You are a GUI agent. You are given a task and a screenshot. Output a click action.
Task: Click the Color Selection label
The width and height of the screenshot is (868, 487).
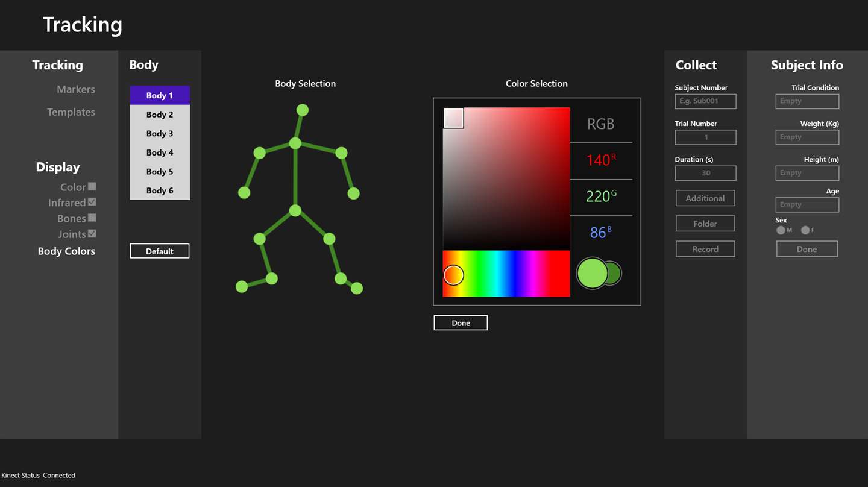536,84
